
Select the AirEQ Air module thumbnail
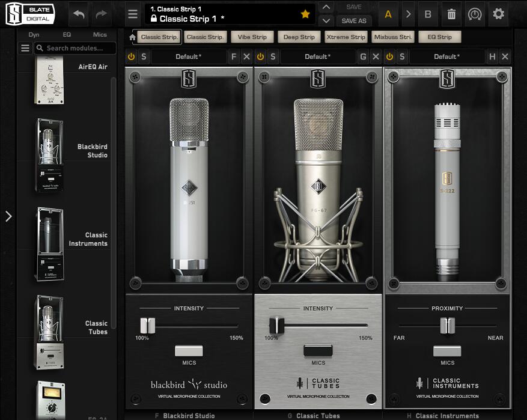(x=49, y=80)
